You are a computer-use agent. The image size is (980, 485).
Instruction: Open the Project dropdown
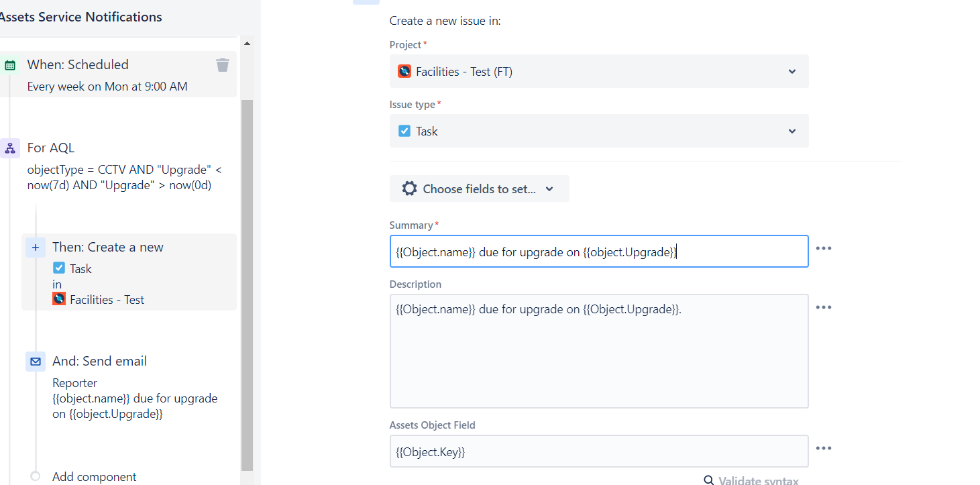[x=792, y=70]
